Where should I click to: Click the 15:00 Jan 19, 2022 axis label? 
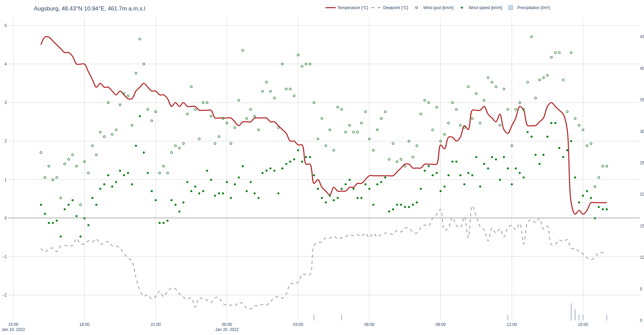[13, 327]
